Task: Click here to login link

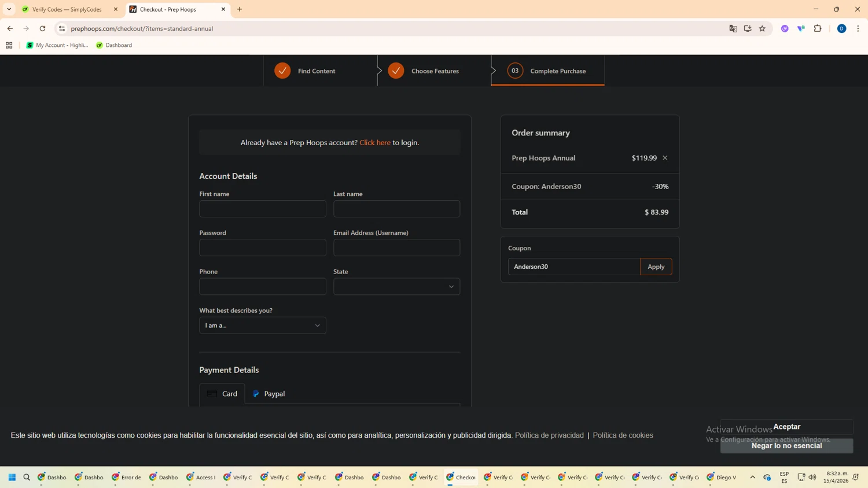Action: 375,142
